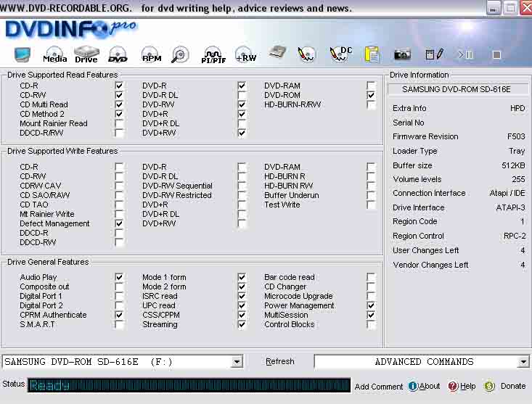Click the red Help question icon
Image resolution: width=532 pixels, height=404 pixels.
pos(453,386)
